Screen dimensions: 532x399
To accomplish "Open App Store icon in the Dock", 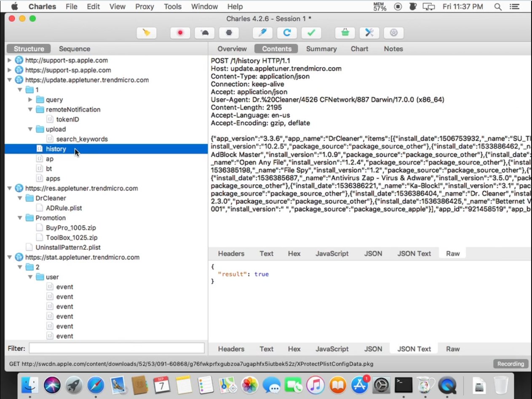I will click(x=359, y=385).
